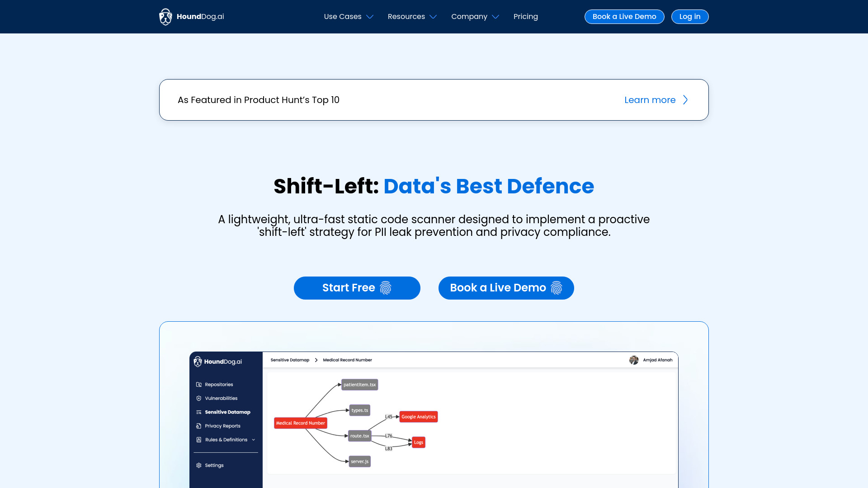Click the Settings gear icon in sidebar

click(x=198, y=465)
